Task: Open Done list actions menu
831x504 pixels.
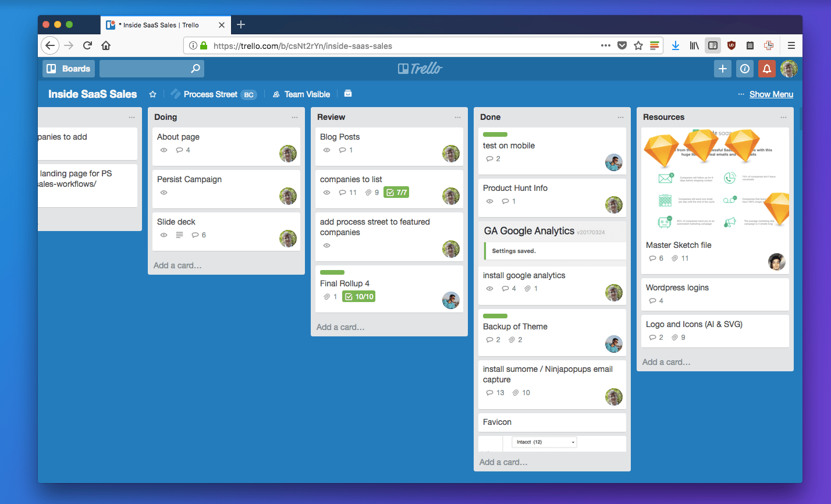Action: click(x=620, y=117)
